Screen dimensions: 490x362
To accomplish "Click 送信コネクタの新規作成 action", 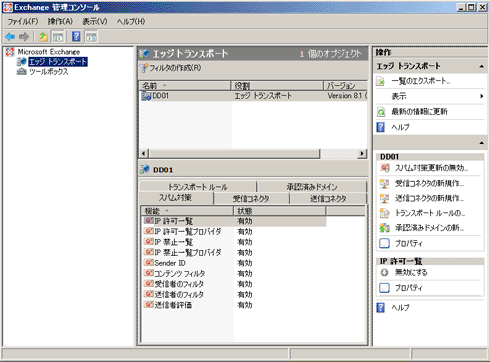I will pyautogui.click(x=429, y=198).
